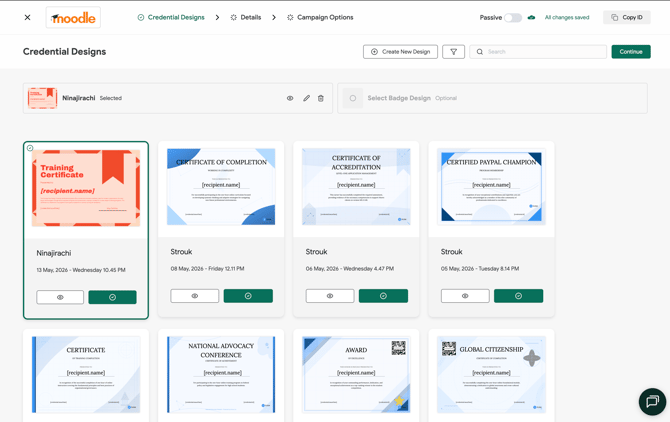Click the cloud sync status icon
Image resolution: width=670 pixels, height=422 pixels.
click(531, 18)
